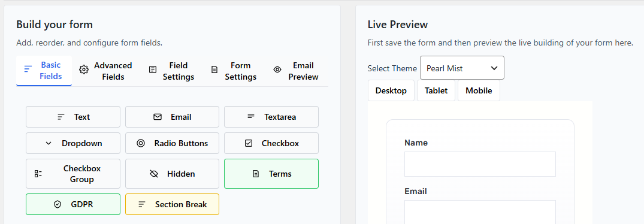Click the Advanced Fields gear icon

point(84,69)
